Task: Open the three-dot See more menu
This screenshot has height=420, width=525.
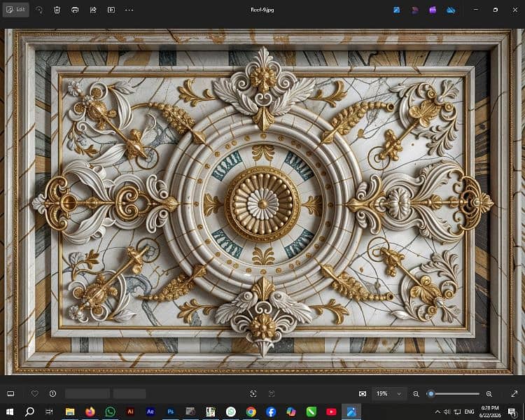Action: pyautogui.click(x=129, y=10)
